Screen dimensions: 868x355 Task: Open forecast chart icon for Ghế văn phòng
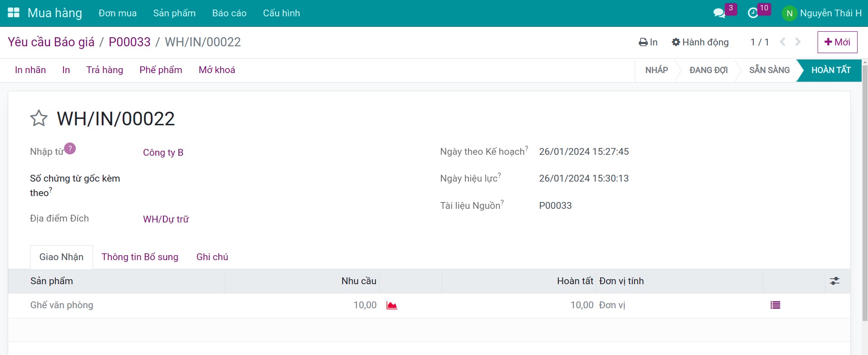coord(392,306)
